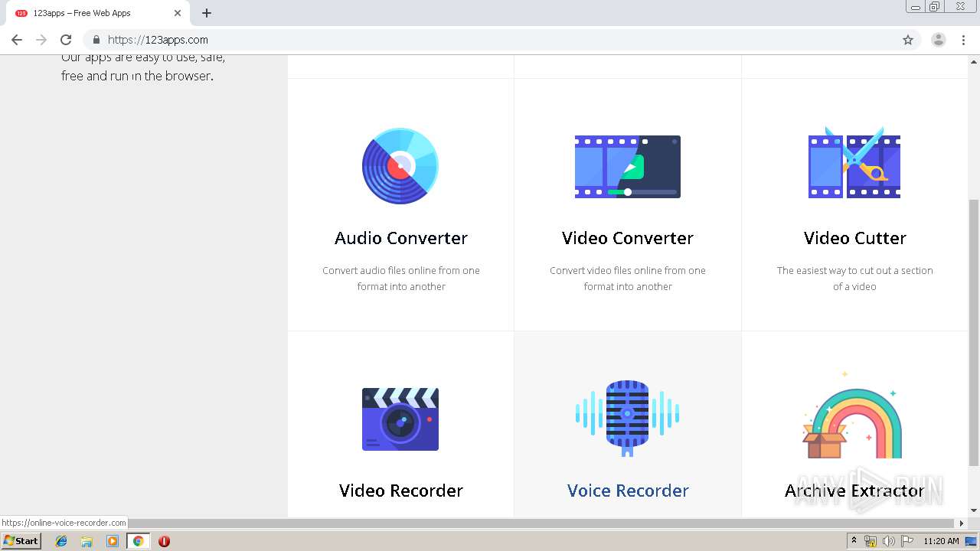
Task: Bookmark this page with the star icon
Action: [x=908, y=40]
